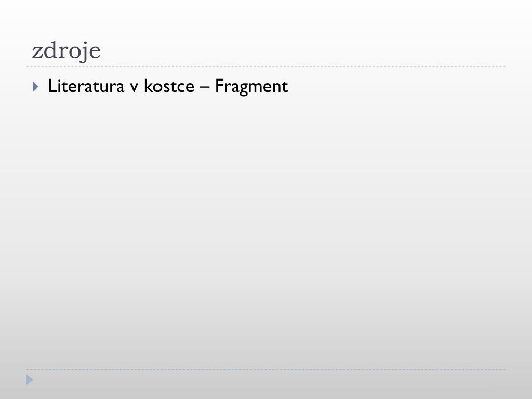Click the dash between kostce and Fragment
The image size is (532, 399).
click(x=205, y=87)
